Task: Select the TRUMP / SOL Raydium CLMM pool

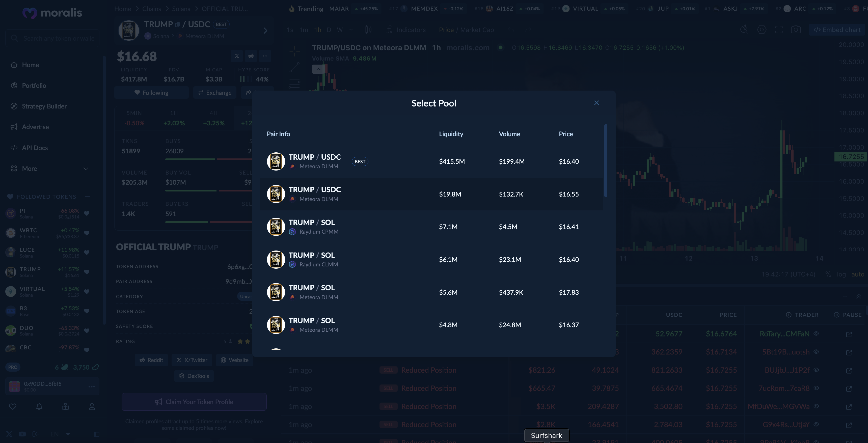Action: tap(431, 259)
